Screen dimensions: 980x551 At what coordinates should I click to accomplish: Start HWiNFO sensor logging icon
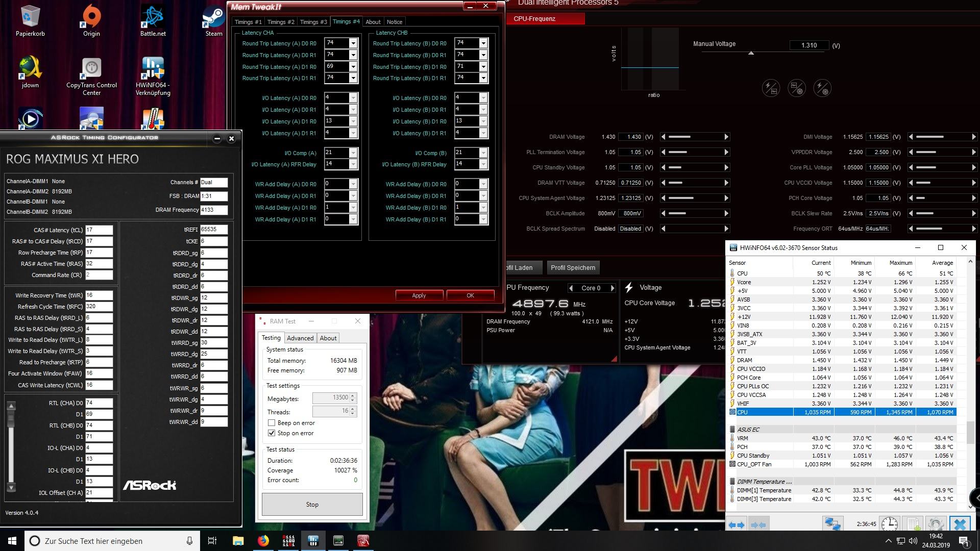(912, 524)
